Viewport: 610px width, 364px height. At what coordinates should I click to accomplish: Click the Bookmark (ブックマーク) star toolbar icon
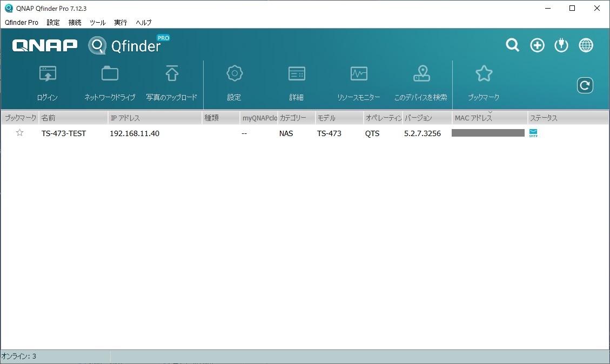(x=484, y=73)
